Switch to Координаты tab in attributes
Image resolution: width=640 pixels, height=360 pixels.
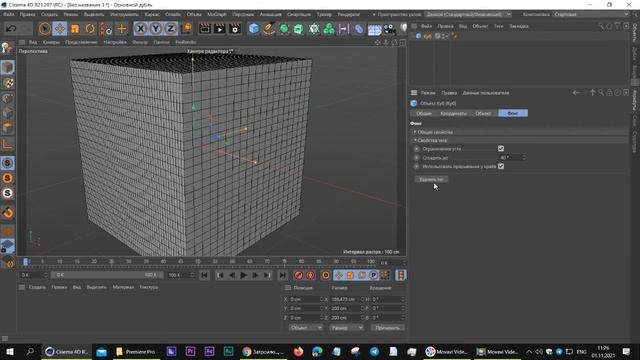[453, 113]
